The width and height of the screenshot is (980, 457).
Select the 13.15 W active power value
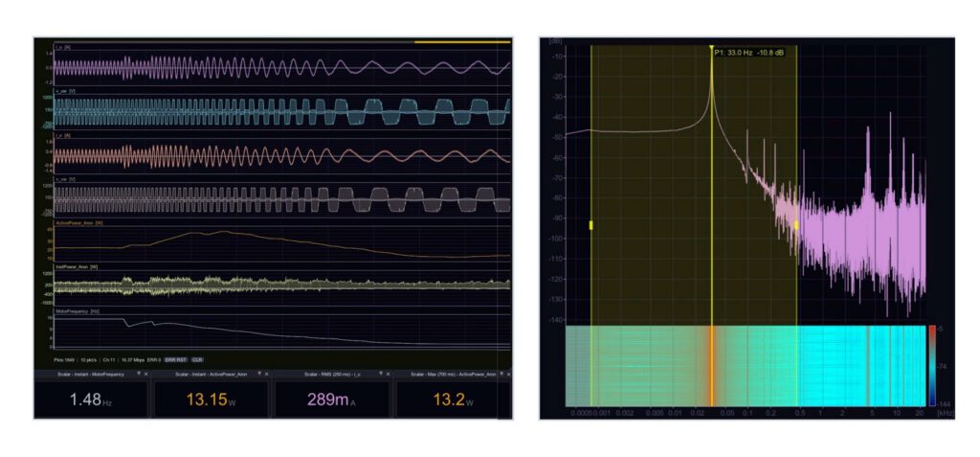[x=212, y=400]
